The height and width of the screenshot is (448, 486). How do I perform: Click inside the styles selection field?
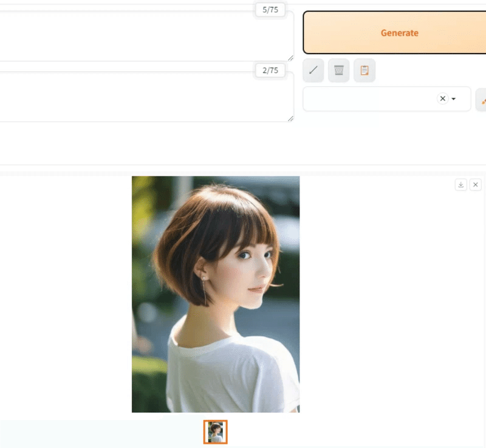click(387, 99)
